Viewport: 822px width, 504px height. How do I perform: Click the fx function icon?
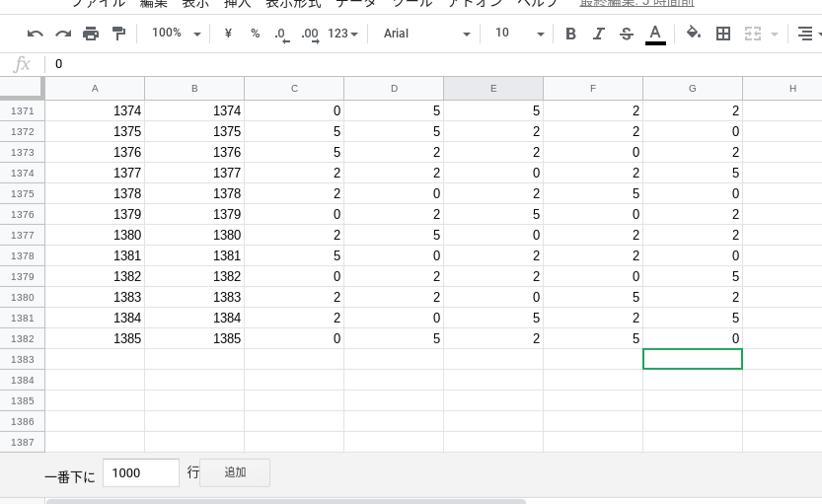[x=22, y=64]
